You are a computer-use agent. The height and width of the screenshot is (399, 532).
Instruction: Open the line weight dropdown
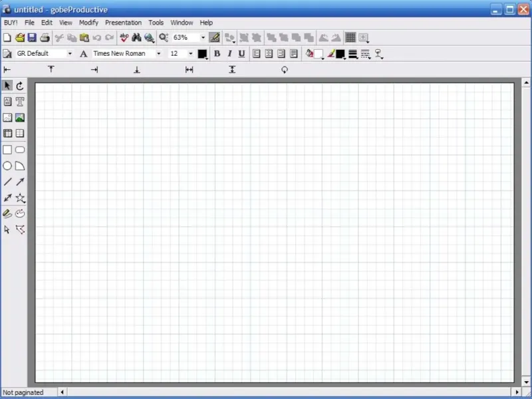(353, 54)
